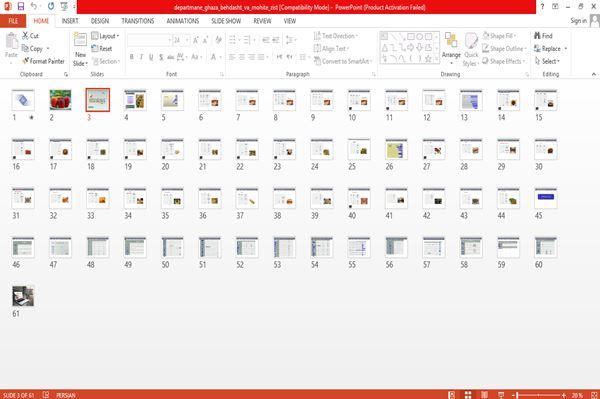Open the Line Spacing options

[x=290, y=40]
